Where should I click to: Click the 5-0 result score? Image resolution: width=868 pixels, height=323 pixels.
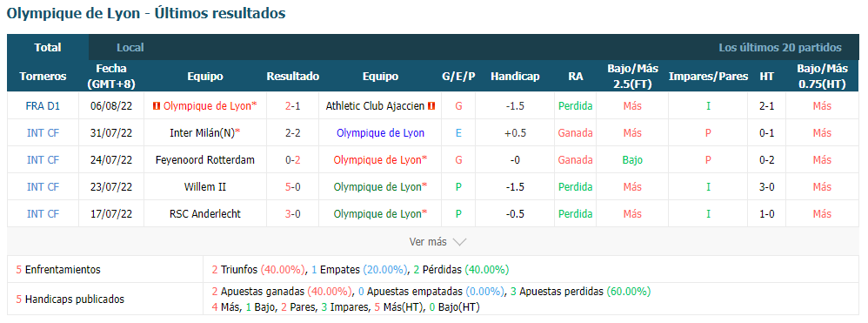(x=293, y=186)
